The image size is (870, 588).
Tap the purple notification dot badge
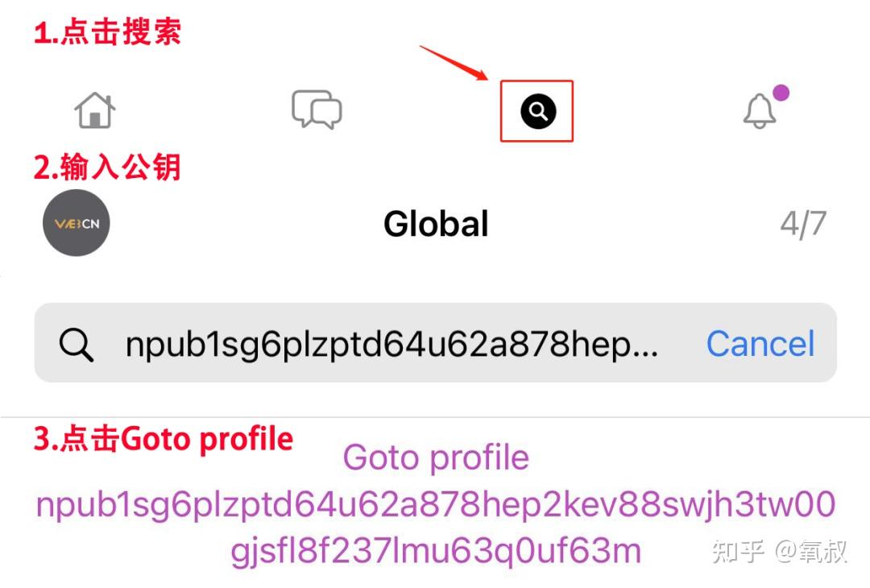coord(781,93)
